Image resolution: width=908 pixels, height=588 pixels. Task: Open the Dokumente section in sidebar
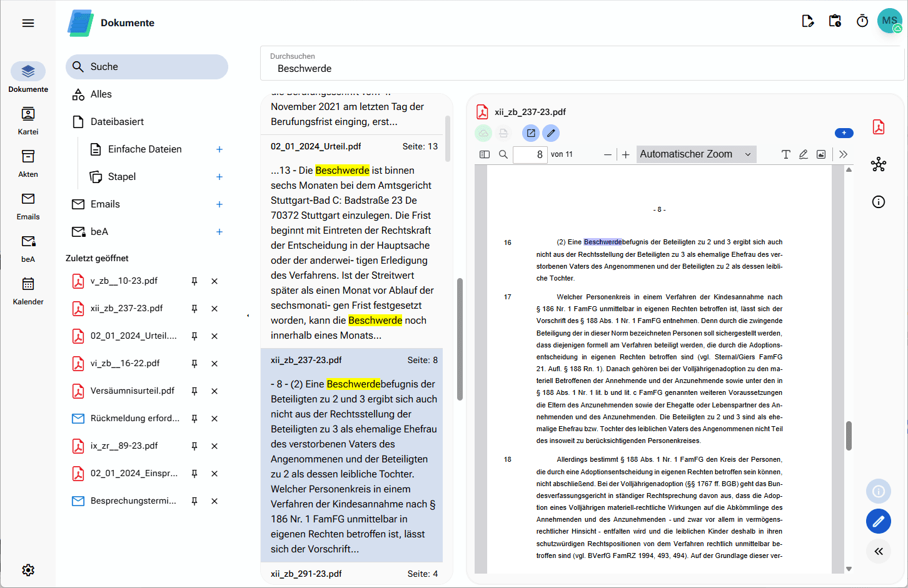coord(28,77)
